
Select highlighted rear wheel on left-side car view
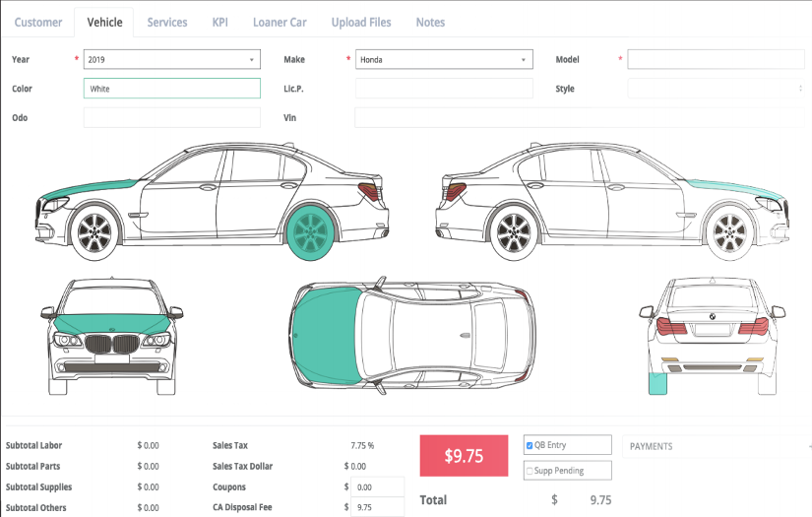(x=310, y=233)
